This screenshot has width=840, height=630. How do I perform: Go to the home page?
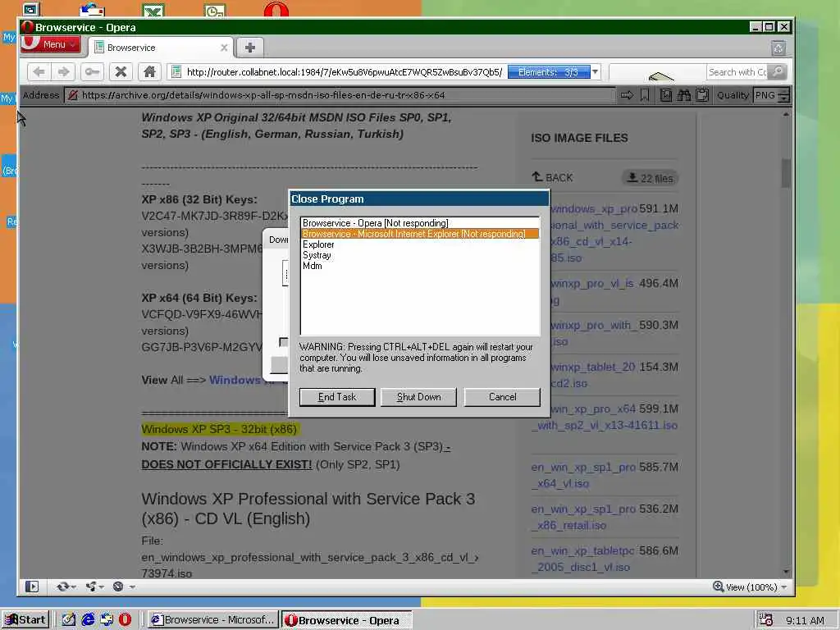coord(149,71)
